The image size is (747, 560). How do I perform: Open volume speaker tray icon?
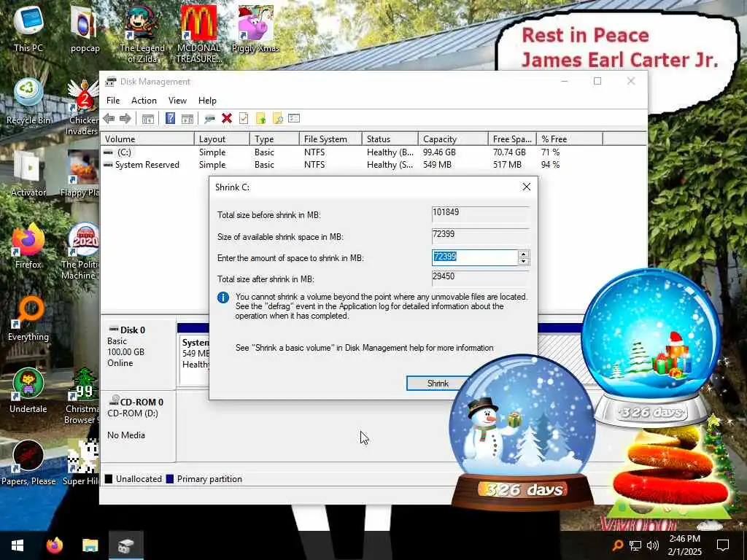(653, 545)
